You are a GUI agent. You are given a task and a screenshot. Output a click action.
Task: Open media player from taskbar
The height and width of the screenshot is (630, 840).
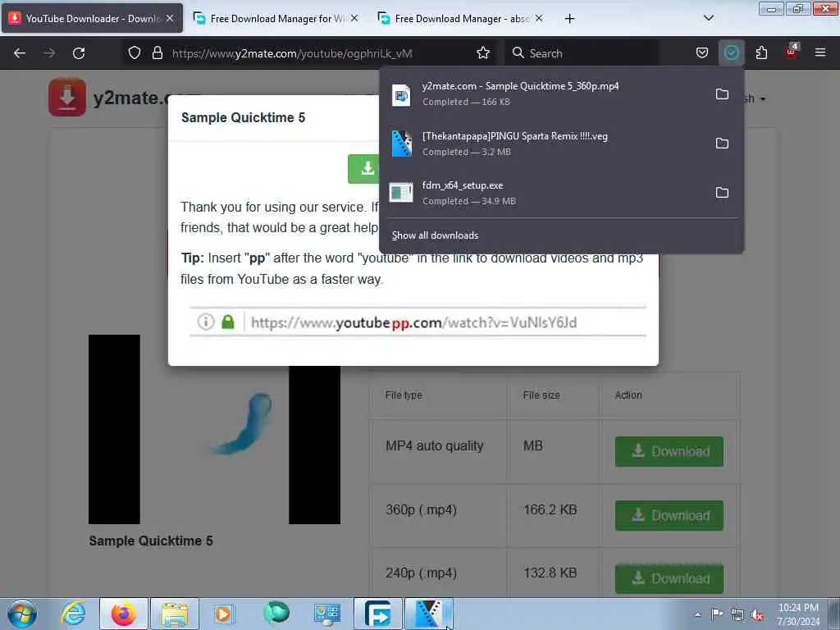(x=223, y=614)
